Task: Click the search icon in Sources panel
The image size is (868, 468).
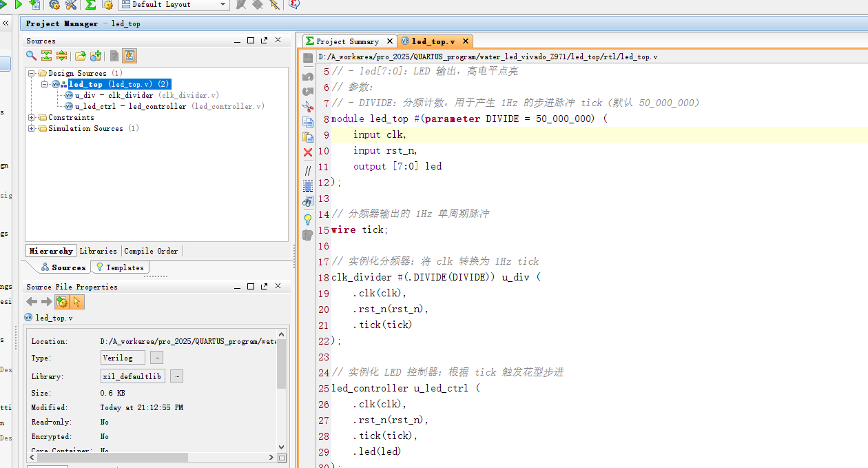Action: pos(31,56)
